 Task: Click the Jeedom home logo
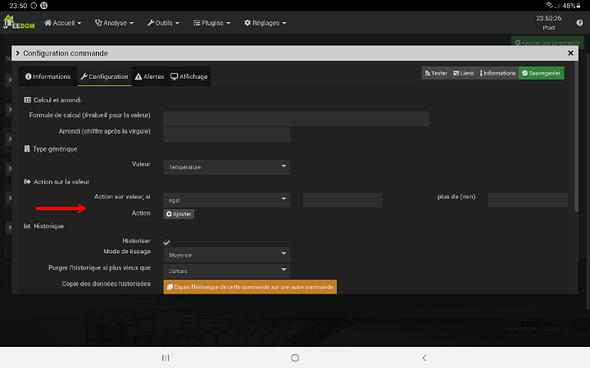(19, 22)
